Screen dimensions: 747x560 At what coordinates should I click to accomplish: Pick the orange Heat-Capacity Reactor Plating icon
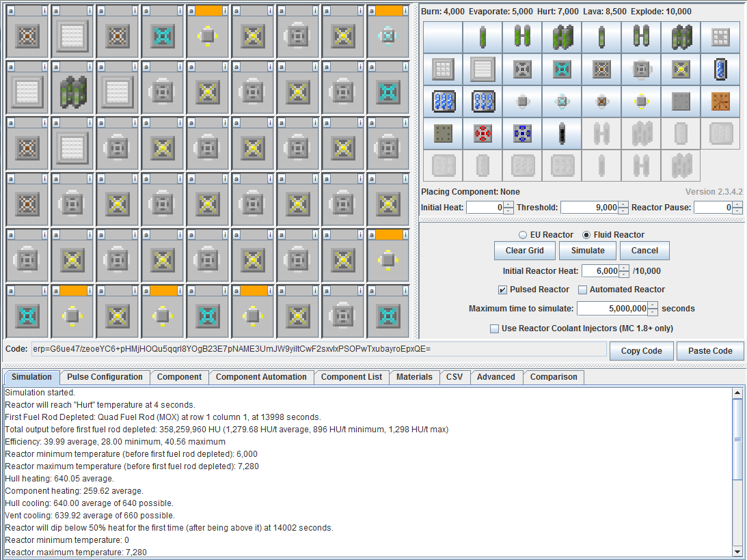click(720, 101)
